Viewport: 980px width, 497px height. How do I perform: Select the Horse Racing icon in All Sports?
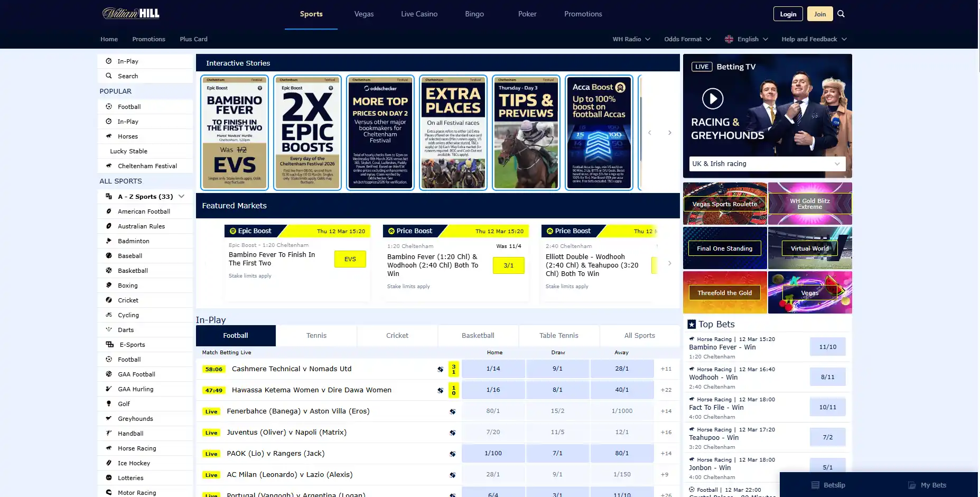coord(109,448)
